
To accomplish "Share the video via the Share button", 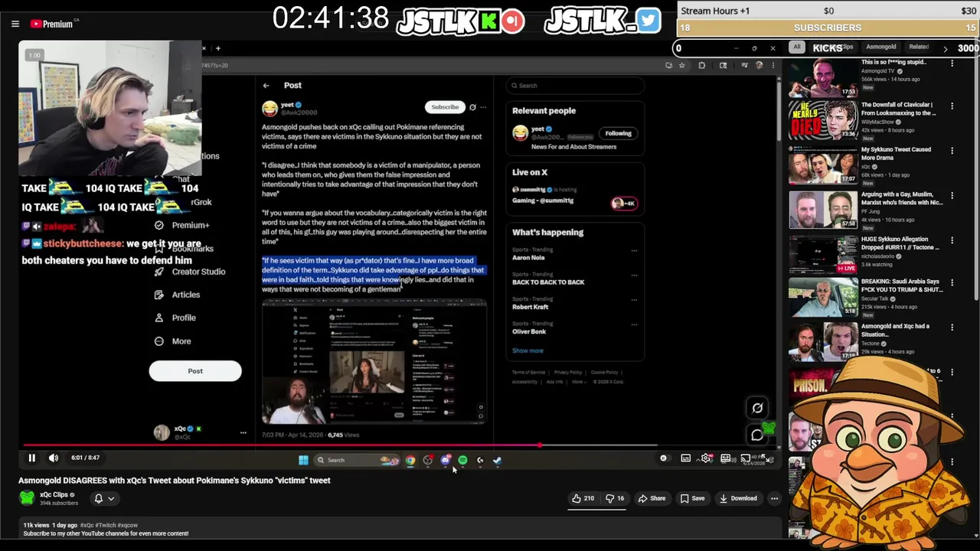I will [652, 498].
